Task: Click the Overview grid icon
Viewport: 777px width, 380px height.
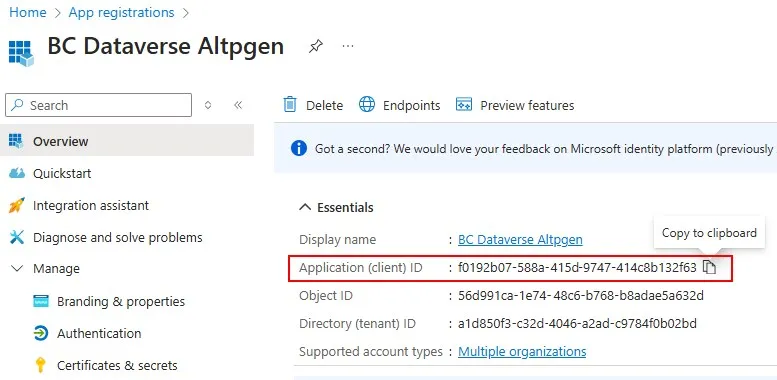Action: 16,141
